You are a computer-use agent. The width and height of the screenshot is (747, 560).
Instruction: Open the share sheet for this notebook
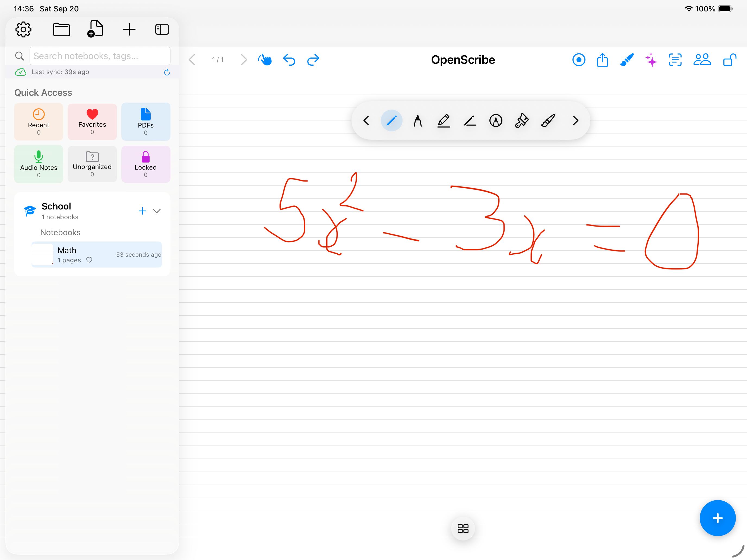point(603,60)
